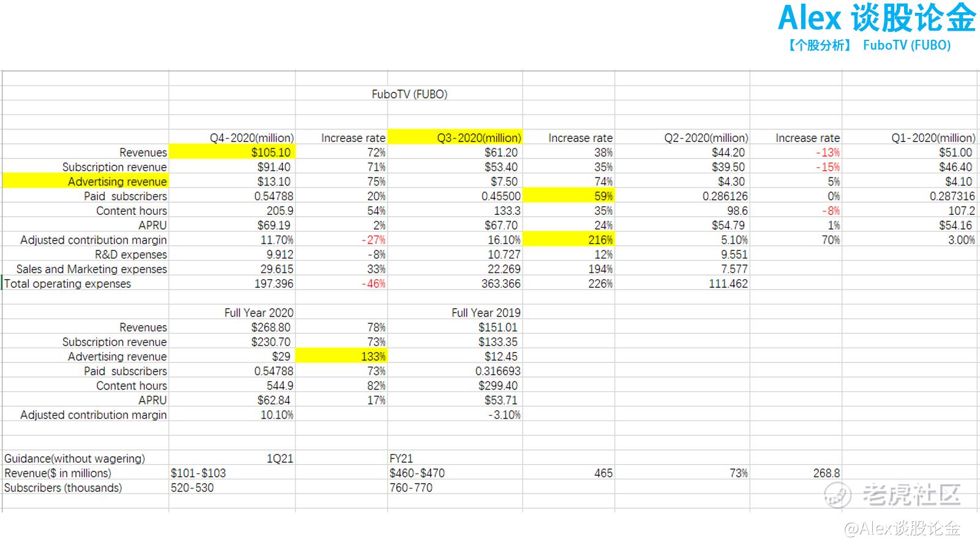Click the Full Year 2020 header cell

232,313
